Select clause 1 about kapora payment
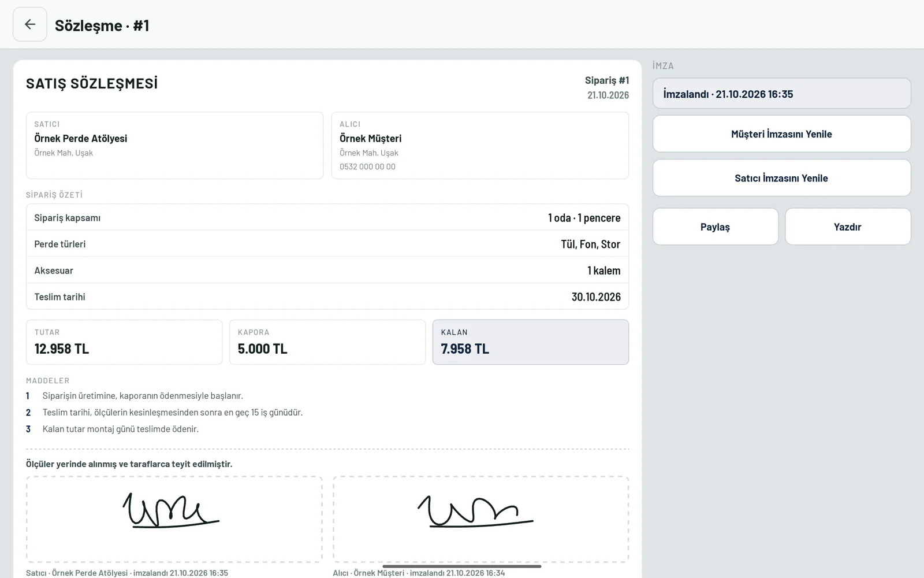 [143, 396]
